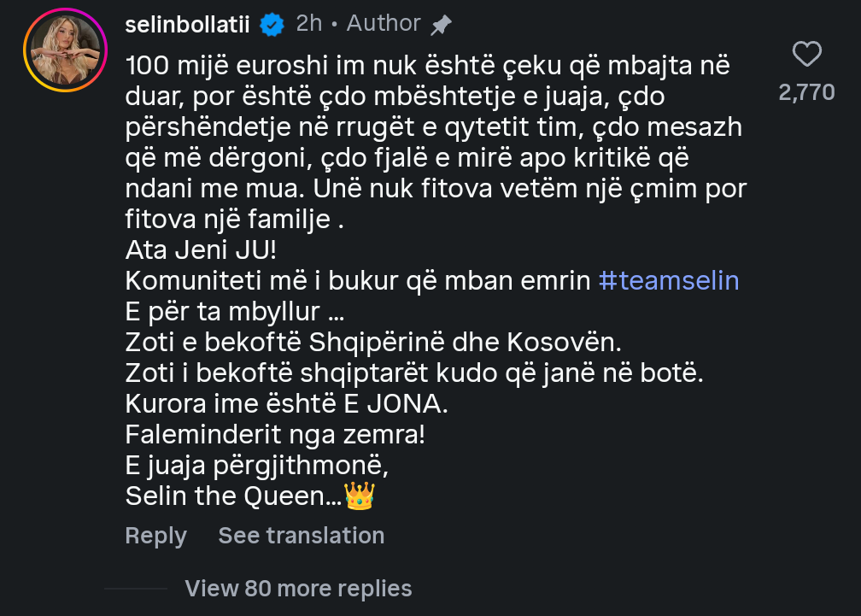The image size is (861, 616).
Task: Click the "Faleminderit nga zemra!" line
Action: [274, 435]
